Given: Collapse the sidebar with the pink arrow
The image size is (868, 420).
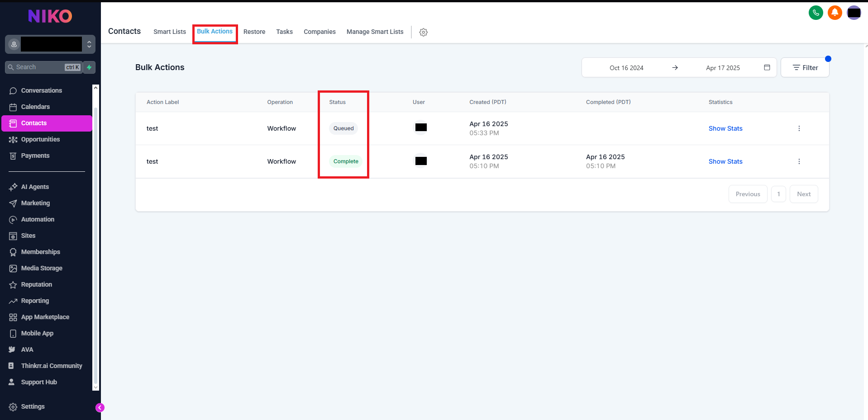Looking at the screenshot, I should [100, 407].
